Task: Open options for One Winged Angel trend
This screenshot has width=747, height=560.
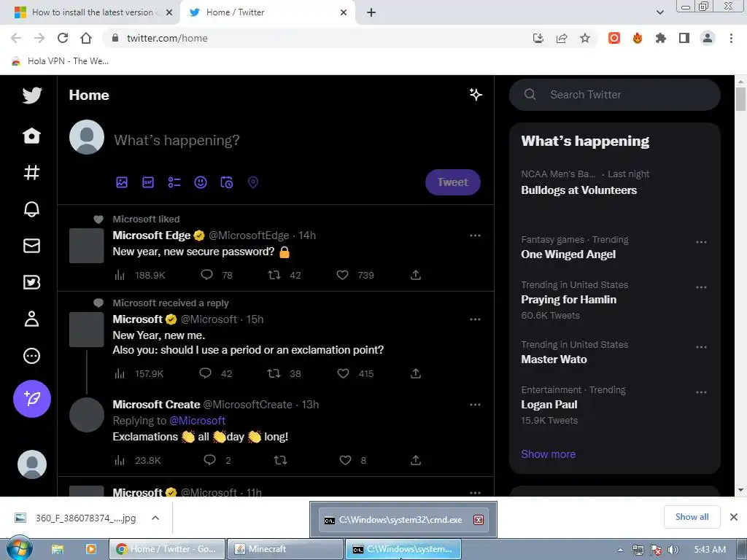Action: point(701,242)
